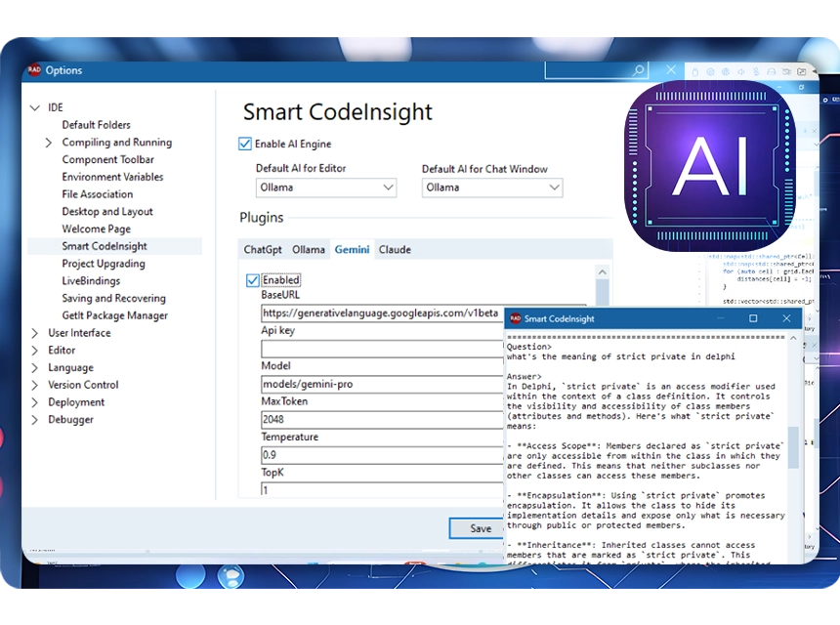Viewport: 840px width, 625px height.
Task: Expand the Language node arrow
Action: 35,368
